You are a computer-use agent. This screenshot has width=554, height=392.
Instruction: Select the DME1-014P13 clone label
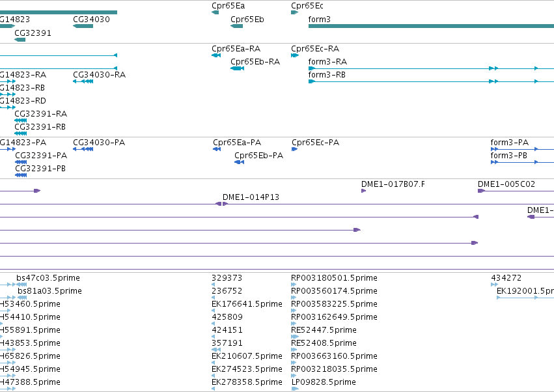[x=251, y=197]
